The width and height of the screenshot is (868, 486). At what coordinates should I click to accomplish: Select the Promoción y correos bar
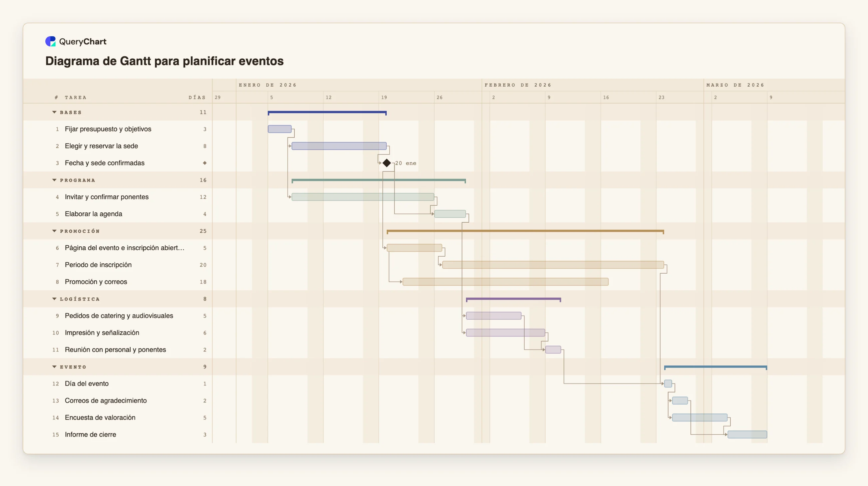click(x=505, y=282)
